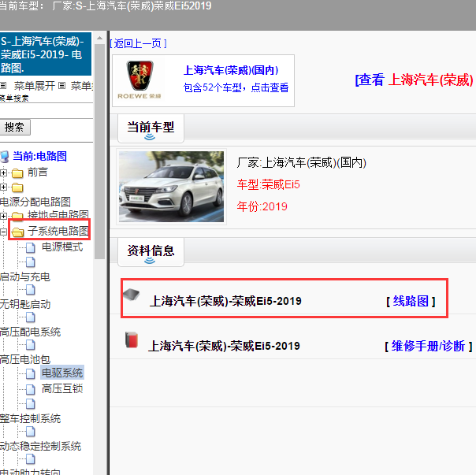
Task: Click 厂家:上海汽车(荣威)(国内) text
Action: (302, 163)
